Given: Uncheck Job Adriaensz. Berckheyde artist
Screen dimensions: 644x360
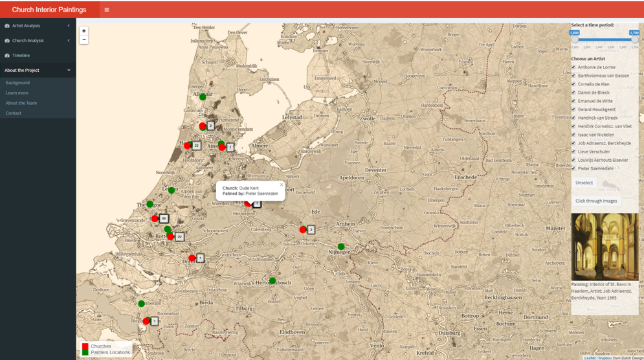Looking at the screenshot, I should click(x=573, y=143).
